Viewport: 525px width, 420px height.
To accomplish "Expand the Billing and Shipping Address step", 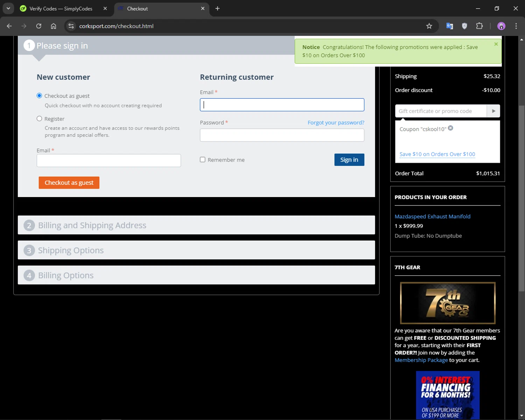I will click(196, 225).
